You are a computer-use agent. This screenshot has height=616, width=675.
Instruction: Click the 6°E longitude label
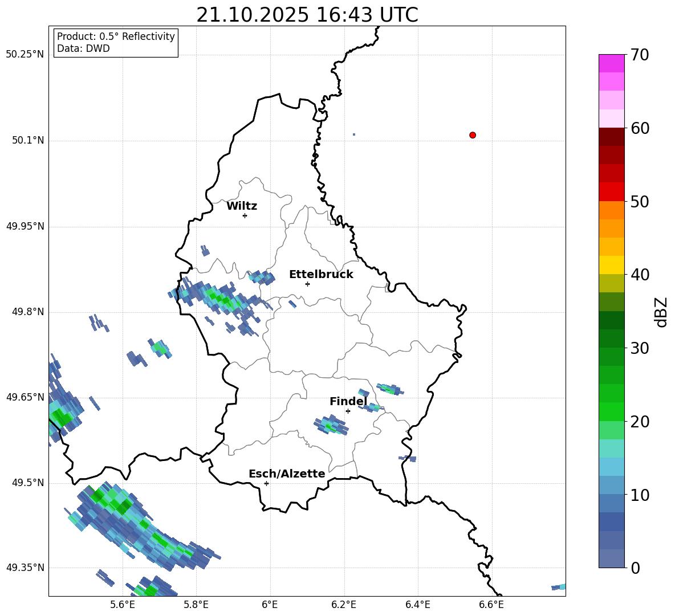[x=270, y=605]
